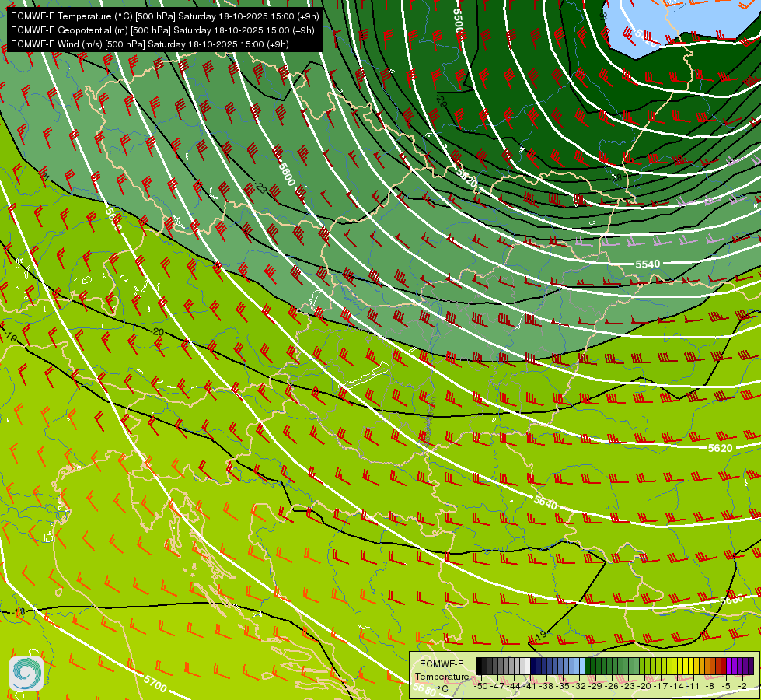The width and height of the screenshot is (761, 700).
Task: Click the -26 legend scale value
Action: tap(612, 686)
